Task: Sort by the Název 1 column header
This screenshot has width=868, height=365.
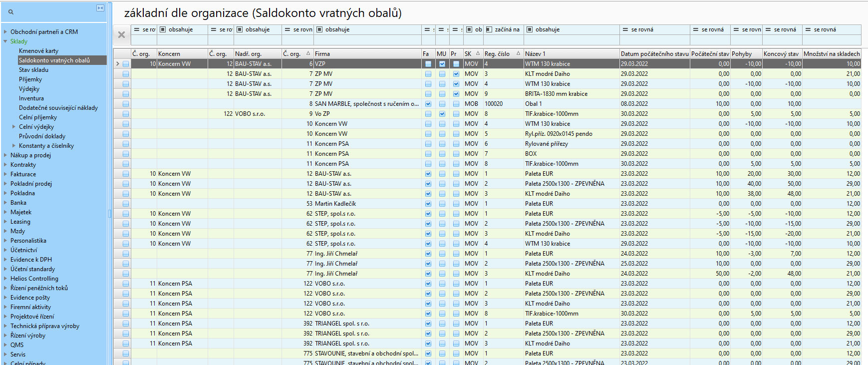Action: (x=571, y=53)
